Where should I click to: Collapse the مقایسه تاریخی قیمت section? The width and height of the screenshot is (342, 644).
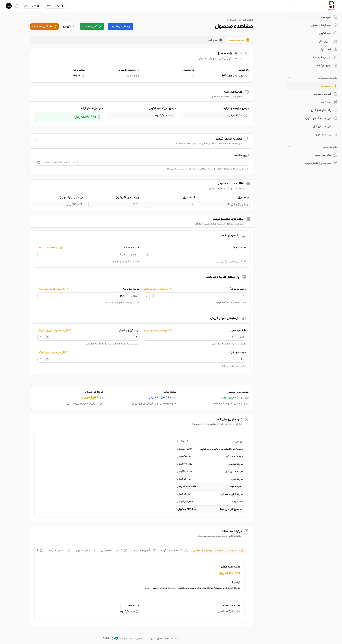(x=37, y=141)
